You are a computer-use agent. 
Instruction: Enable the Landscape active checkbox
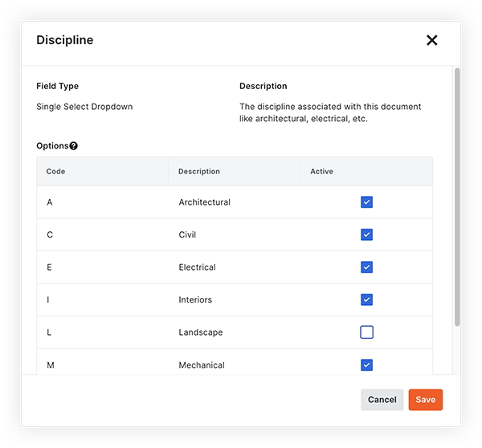366,332
